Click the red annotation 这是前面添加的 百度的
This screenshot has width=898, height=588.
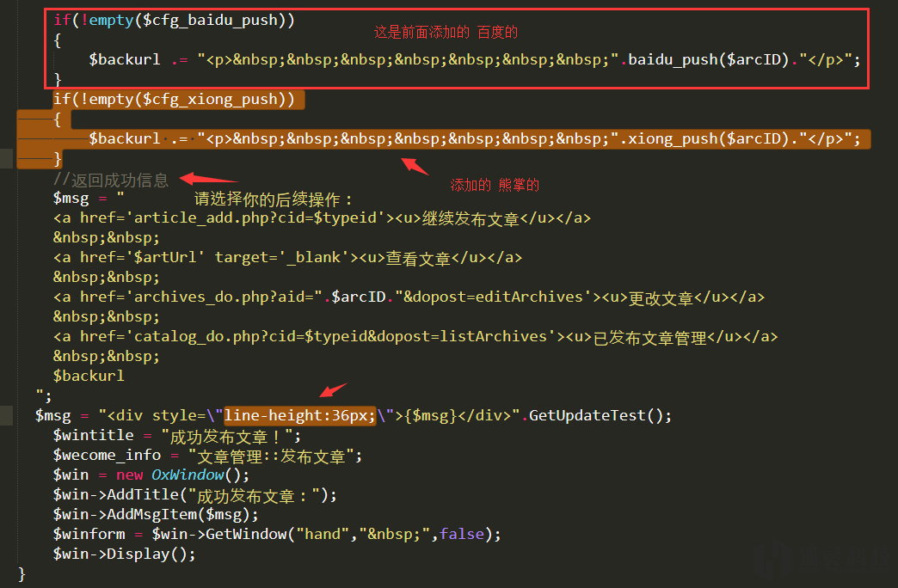[446, 33]
